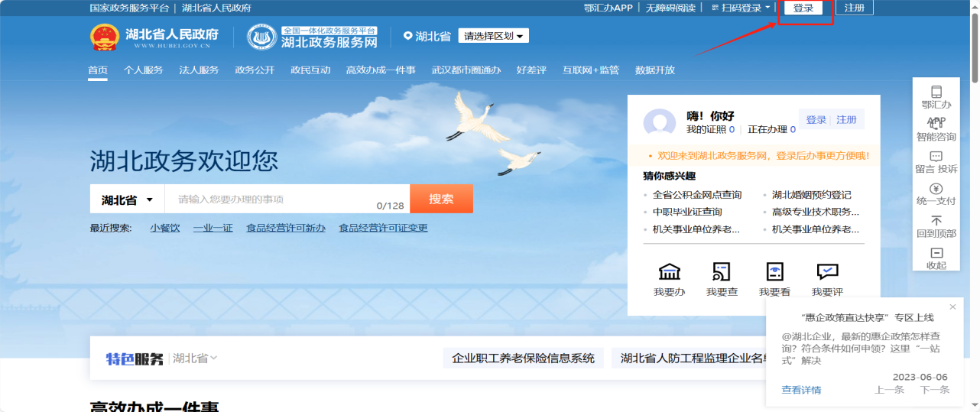Click the user avatar in greeting card
Viewport: 980px width, 412px height.
tap(660, 122)
